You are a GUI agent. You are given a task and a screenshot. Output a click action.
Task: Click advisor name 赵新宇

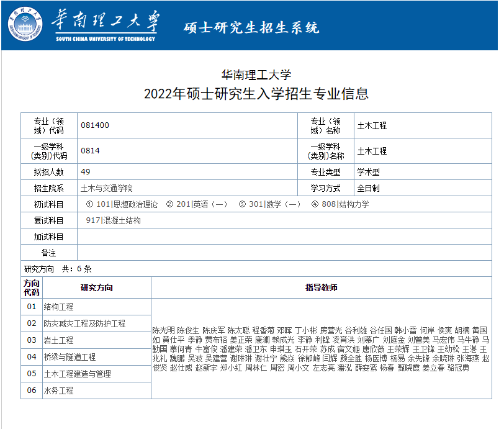click(x=206, y=368)
